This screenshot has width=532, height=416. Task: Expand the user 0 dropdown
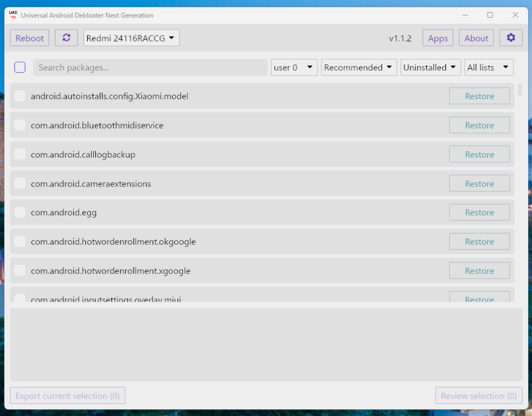[294, 68]
